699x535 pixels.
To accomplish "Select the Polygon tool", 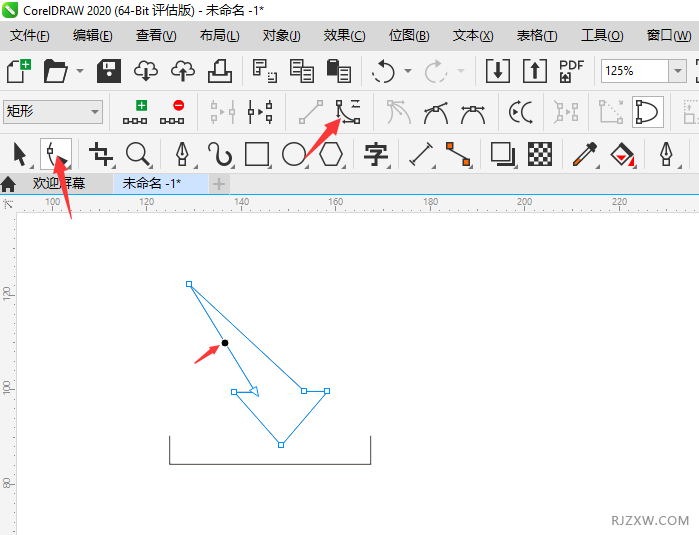I will click(x=331, y=154).
